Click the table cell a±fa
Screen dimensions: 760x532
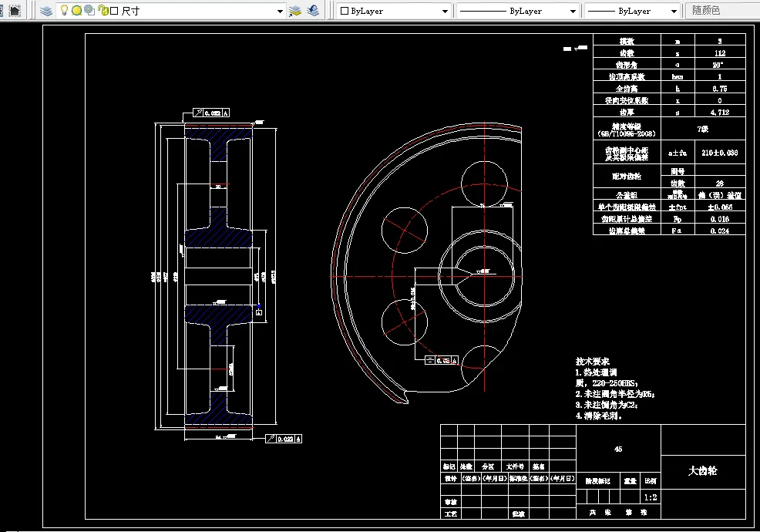tap(677, 153)
